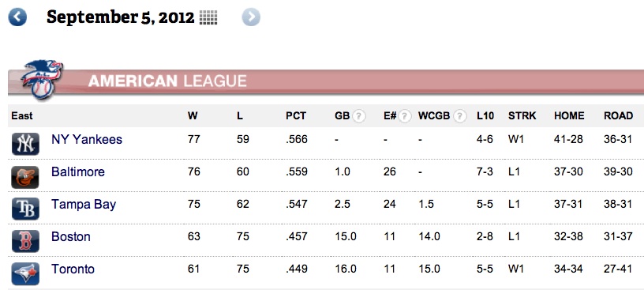Click the NY Yankees team logo
644x290 pixels.
point(25,144)
